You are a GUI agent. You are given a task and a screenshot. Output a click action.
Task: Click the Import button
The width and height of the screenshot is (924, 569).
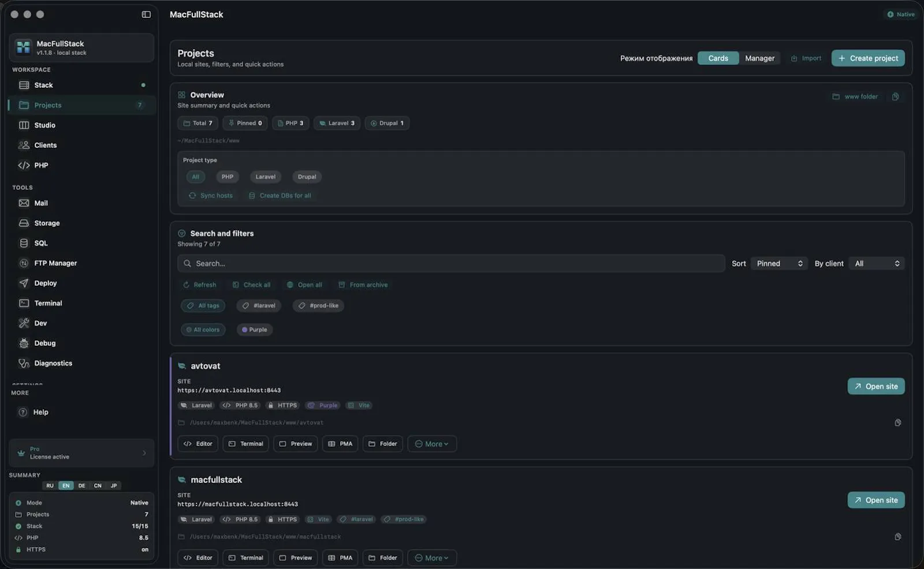tap(806, 58)
